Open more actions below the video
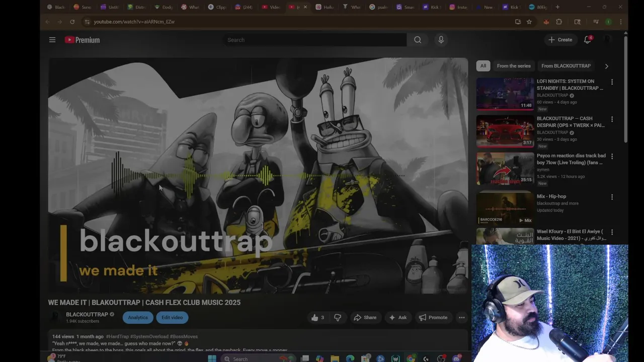 click(461, 317)
